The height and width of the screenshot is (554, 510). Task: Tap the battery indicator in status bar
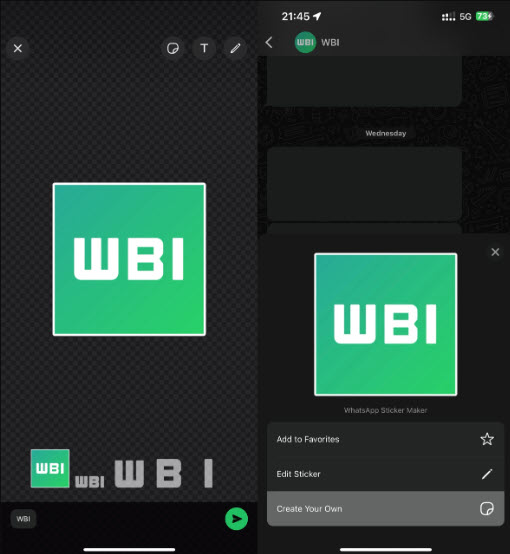485,16
